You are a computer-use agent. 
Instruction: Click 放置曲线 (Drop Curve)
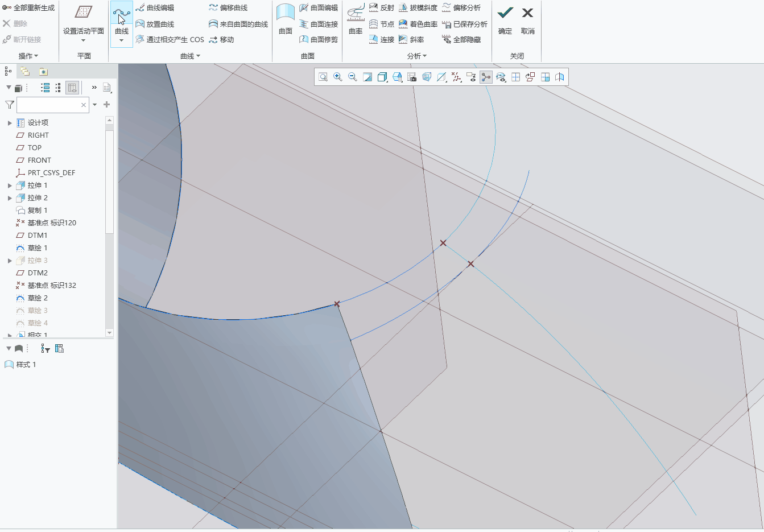coord(155,24)
